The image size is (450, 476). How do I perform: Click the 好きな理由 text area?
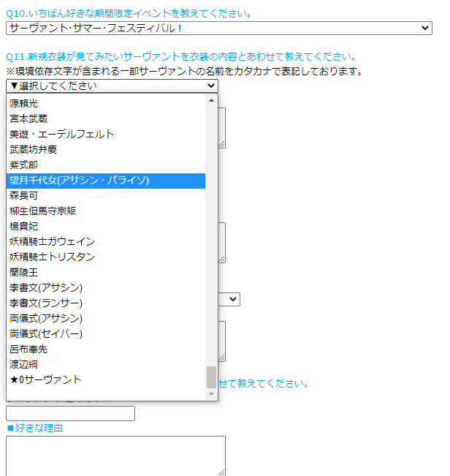pos(115,456)
